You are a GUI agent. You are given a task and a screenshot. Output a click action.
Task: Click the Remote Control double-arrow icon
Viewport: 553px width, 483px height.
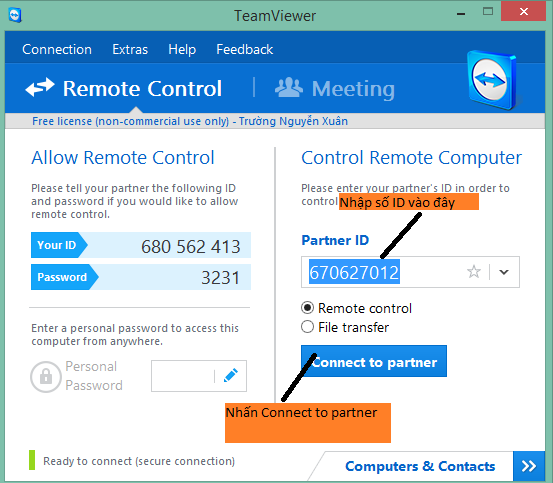click(40, 87)
